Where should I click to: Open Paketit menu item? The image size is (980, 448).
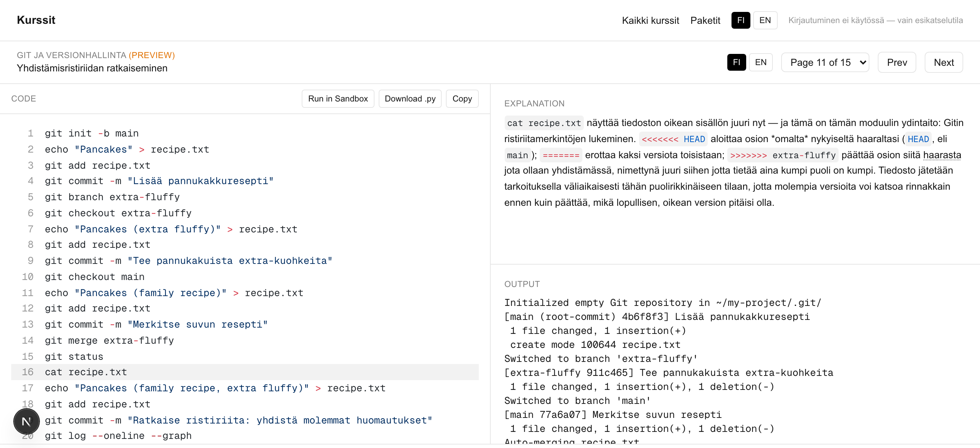[705, 21]
